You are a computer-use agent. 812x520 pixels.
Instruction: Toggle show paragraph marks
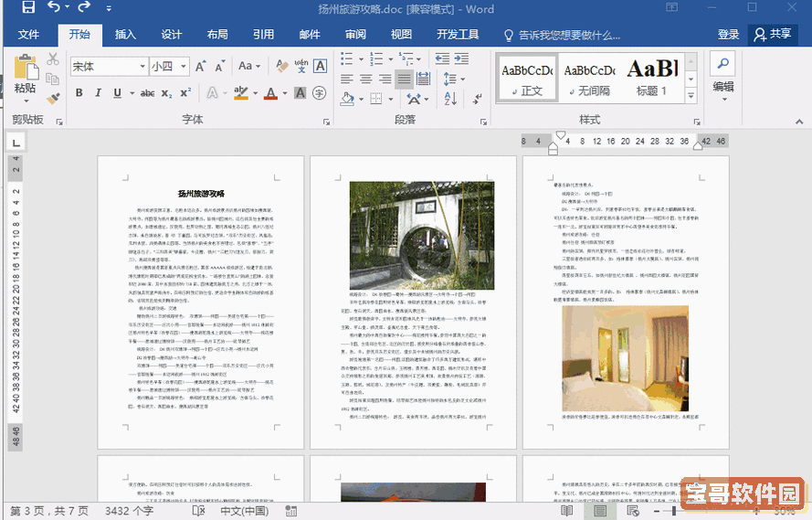tap(478, 99)
